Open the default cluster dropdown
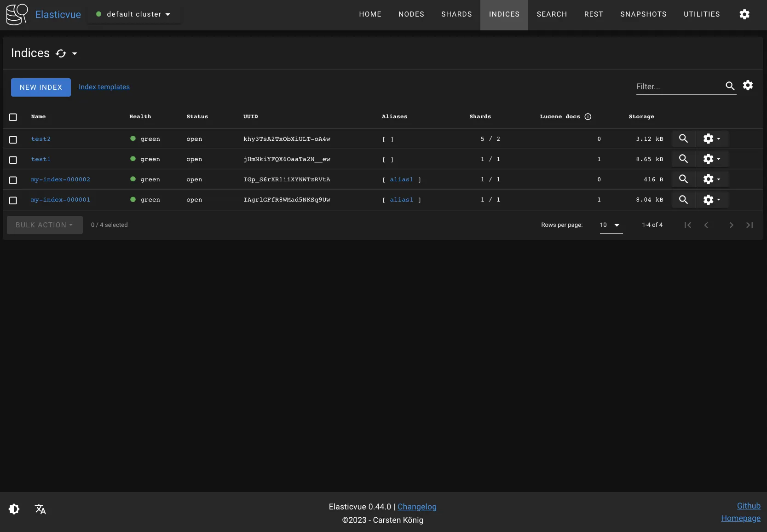 [x=134, y=14]
